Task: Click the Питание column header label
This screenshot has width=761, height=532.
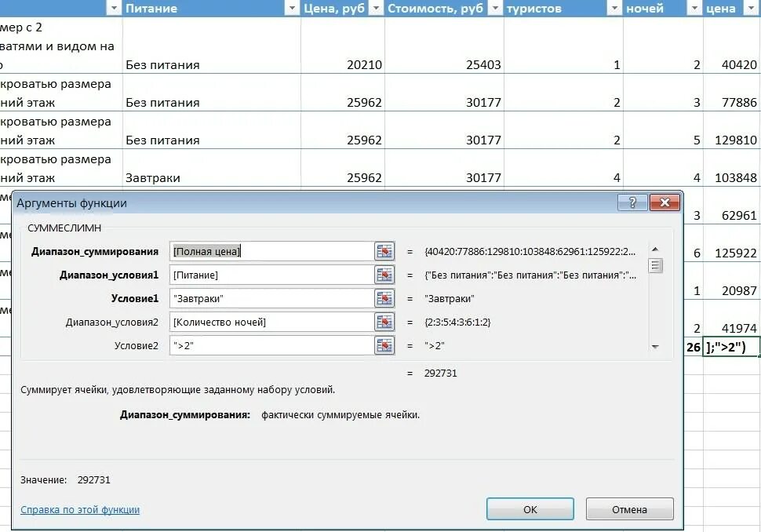Action: click(x=151, y=9)
